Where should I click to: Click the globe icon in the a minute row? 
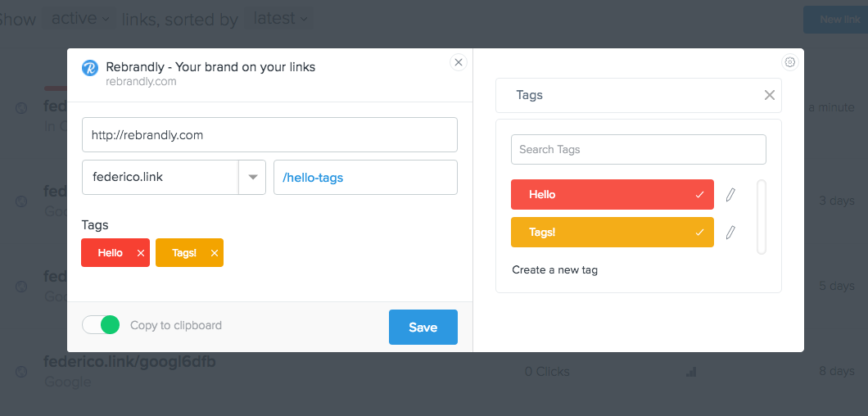[x=21, y=108]
